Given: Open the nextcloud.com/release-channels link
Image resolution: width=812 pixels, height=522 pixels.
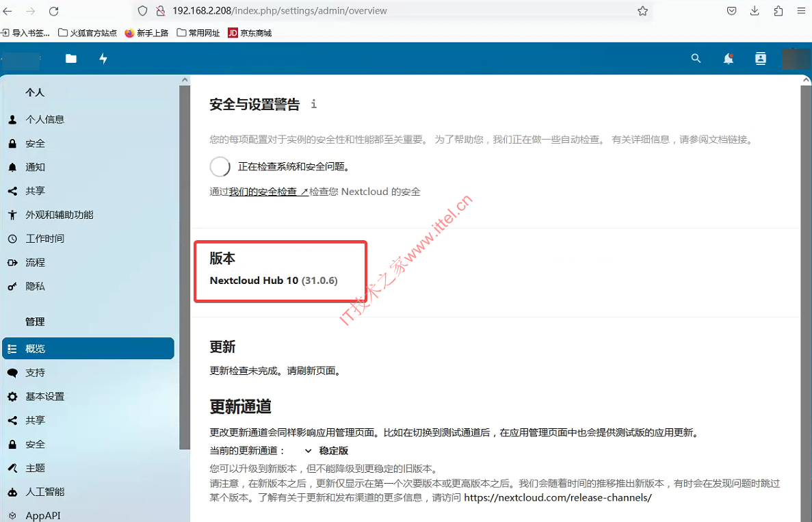Looking at the screenshot, I should tap(558, 497).
